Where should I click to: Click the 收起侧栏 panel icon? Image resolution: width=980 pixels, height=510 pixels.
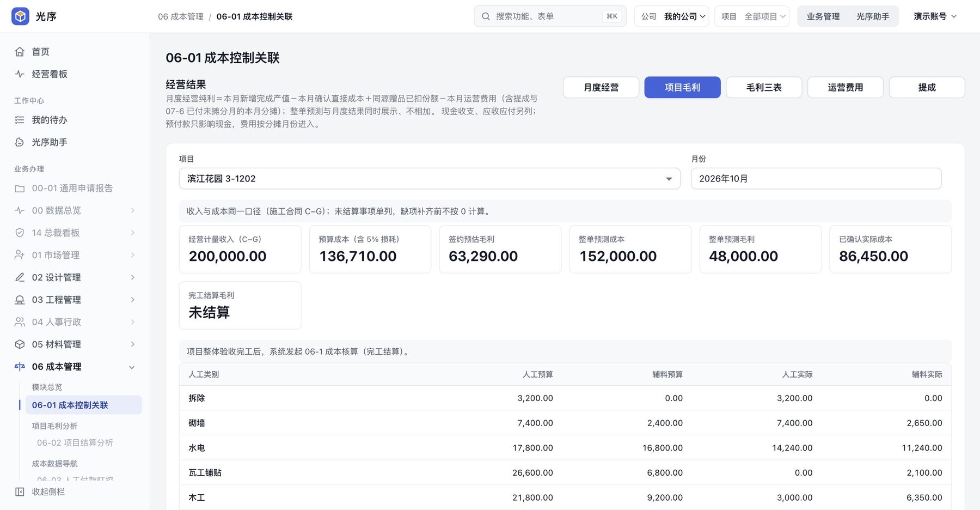click(x=20, y=492)
